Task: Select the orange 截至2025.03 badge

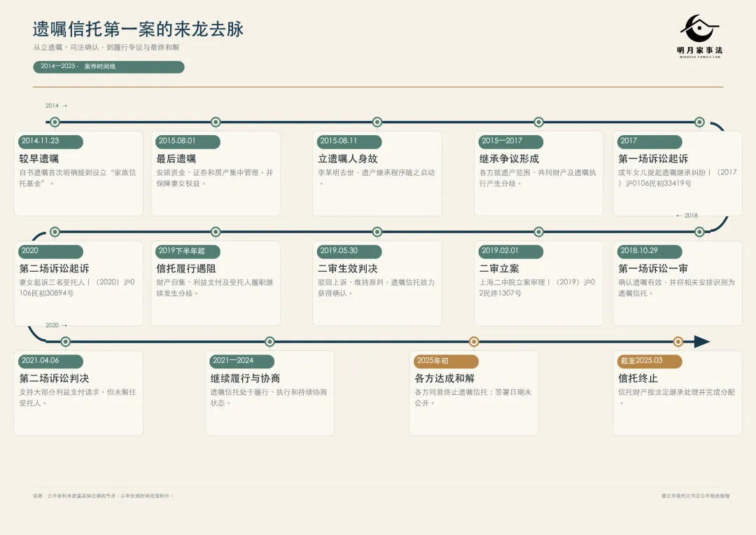Action: click(x=650, y=361)
